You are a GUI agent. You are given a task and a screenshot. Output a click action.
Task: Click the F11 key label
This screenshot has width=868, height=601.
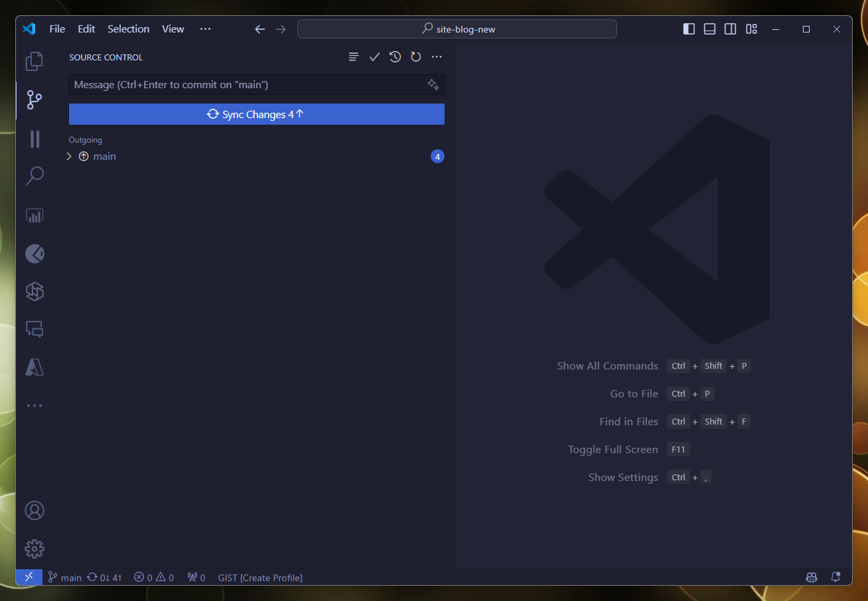(678, 449)
